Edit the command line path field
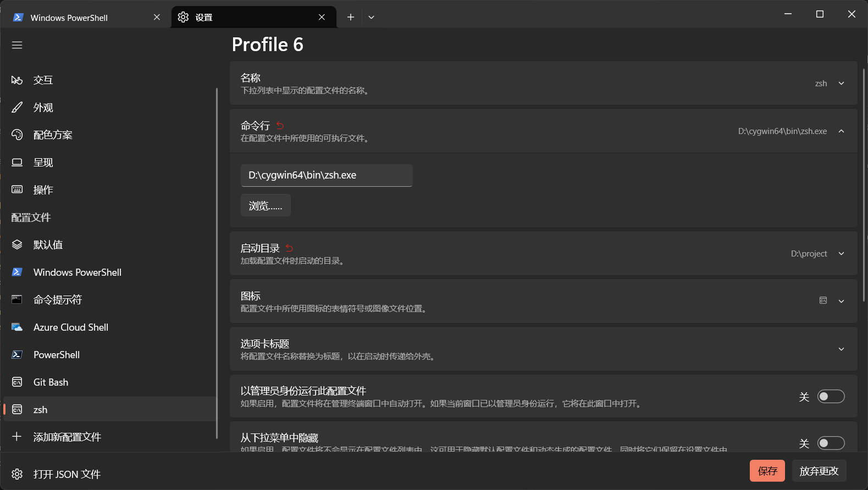 pyautogui.click(x=327, y=175)
